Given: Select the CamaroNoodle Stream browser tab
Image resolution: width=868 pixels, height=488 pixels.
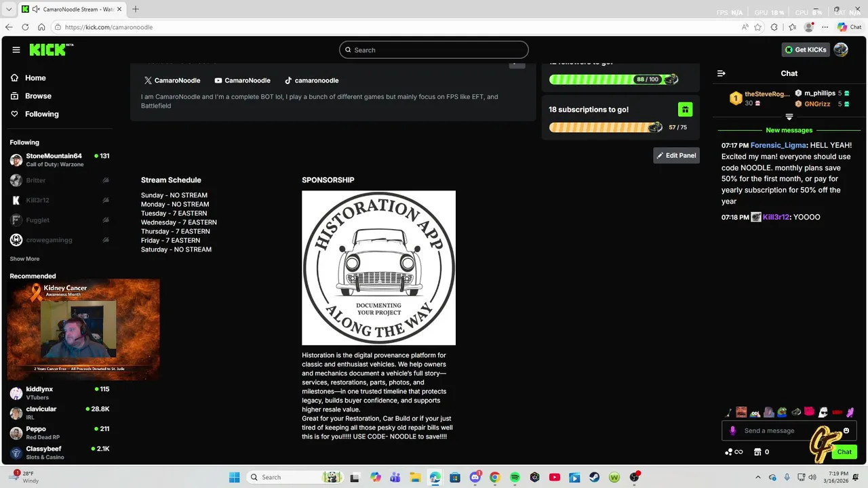Looking at the screenshot, I should click(x=71, y=9).
